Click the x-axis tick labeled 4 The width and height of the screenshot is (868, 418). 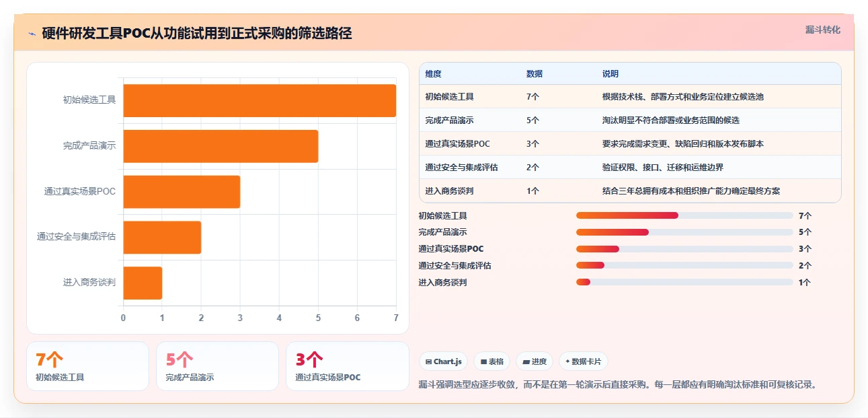279,318
